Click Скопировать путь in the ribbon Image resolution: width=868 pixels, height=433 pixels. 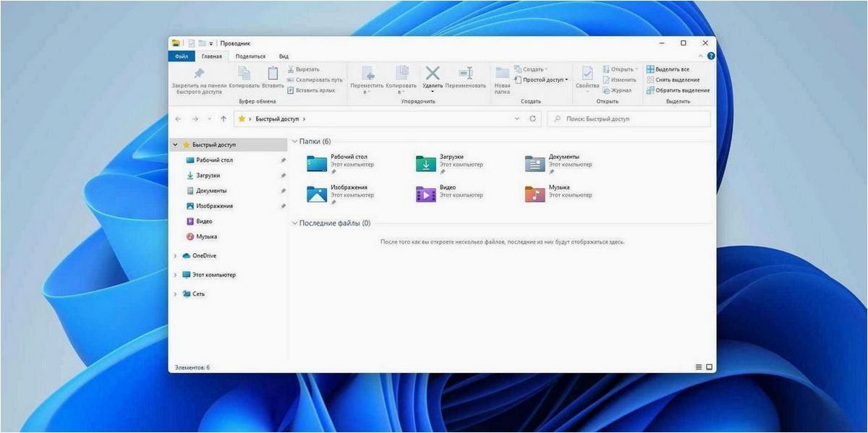pos(315,80)
